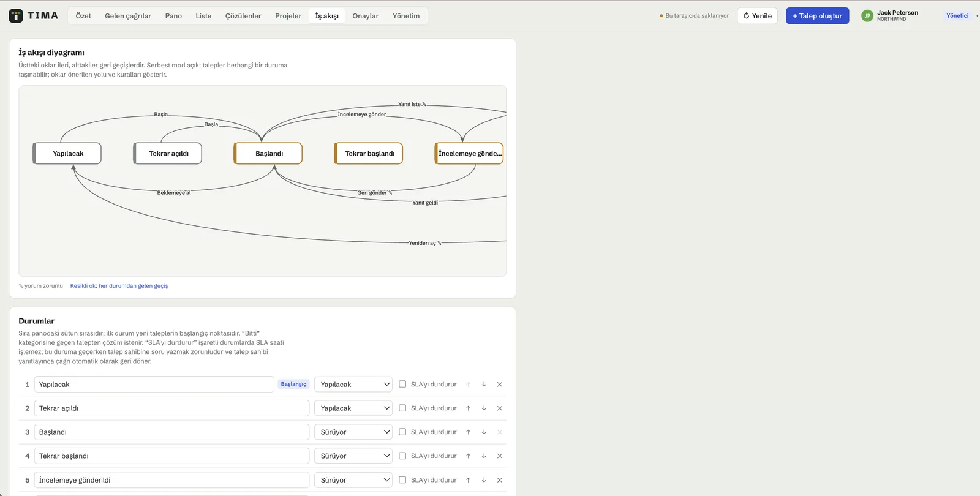Open category dropdown in row 1 Yapılacak
This screenshot has width=980, height=496.
tap(353, 385)
